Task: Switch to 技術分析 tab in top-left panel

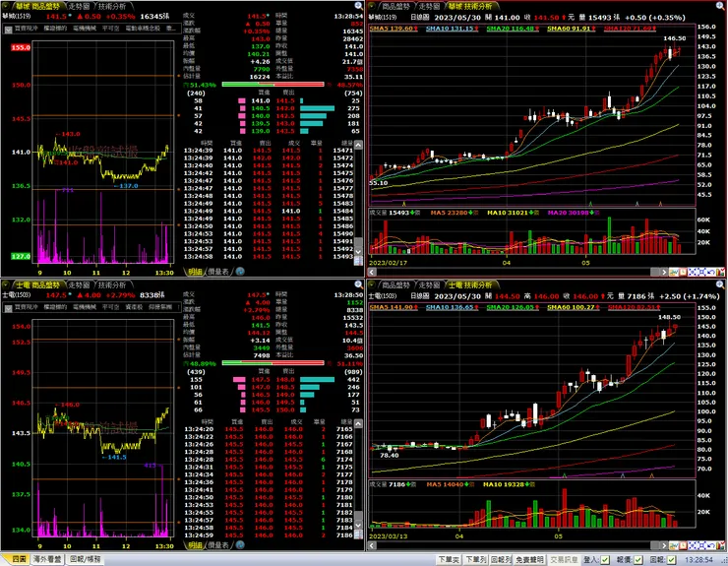Action: click(112, 7)
